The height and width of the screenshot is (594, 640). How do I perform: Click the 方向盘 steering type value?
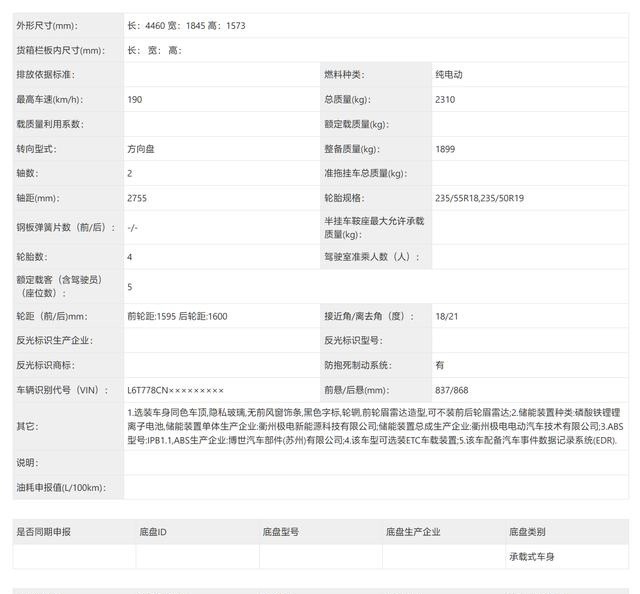[142, 149]
